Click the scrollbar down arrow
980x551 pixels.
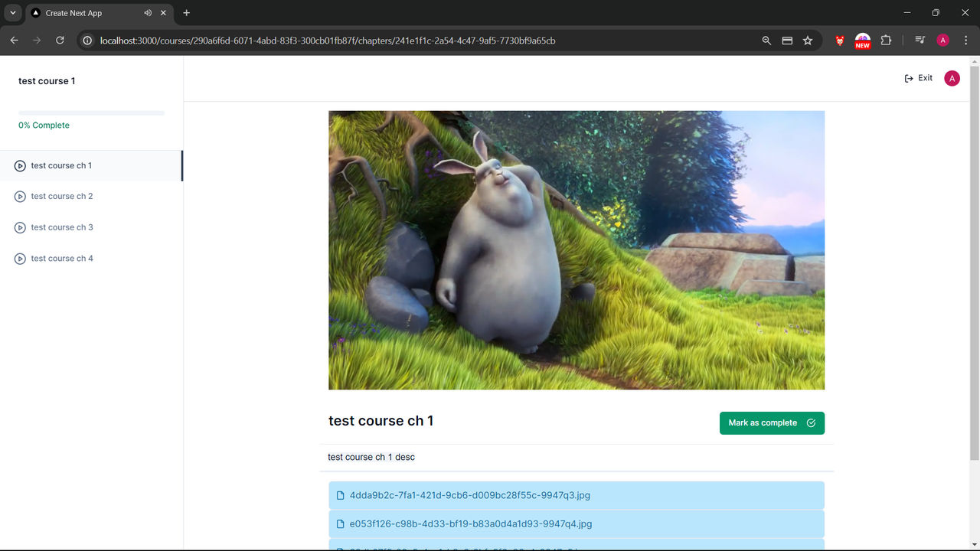975,545
